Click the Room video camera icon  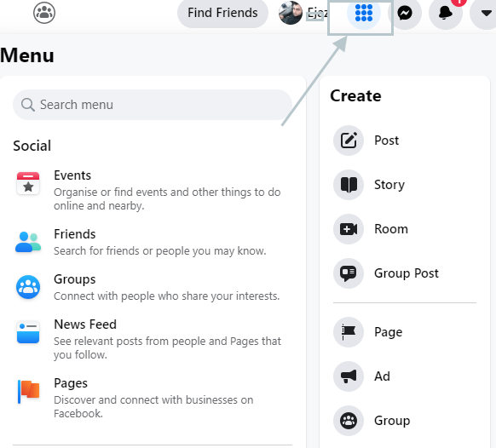pos(349,229)
